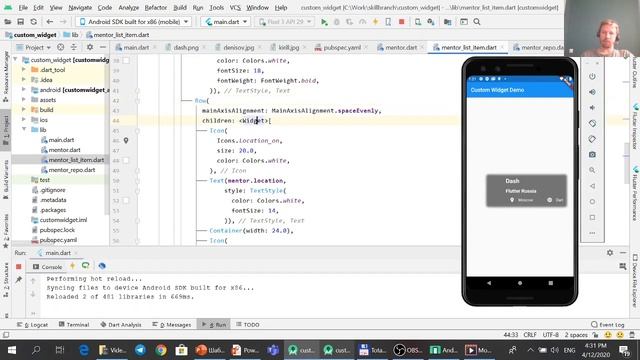Click Android recents square on phone
Screen dimensions: 640x360
551,283
